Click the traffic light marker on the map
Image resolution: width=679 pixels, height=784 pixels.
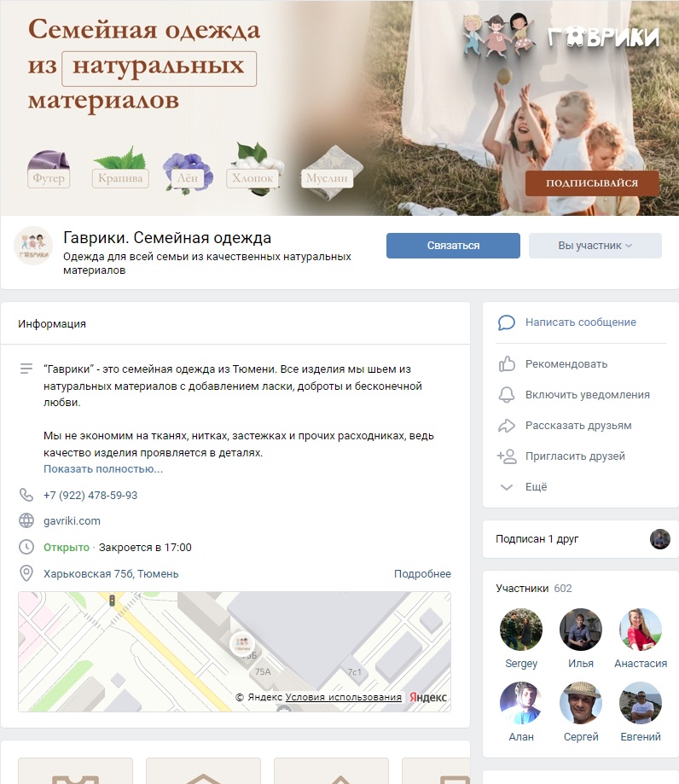(112, 601)
